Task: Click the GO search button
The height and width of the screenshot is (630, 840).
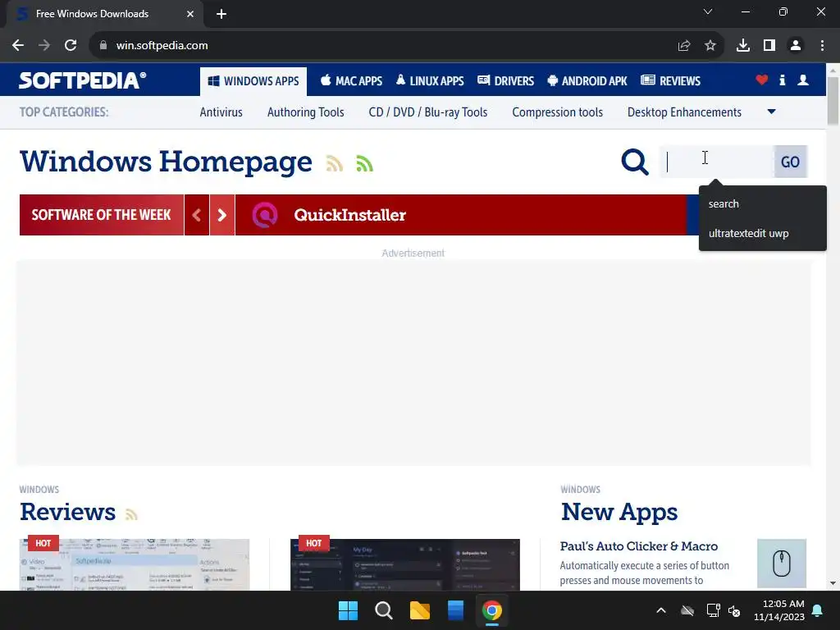Action: [790, 162]
